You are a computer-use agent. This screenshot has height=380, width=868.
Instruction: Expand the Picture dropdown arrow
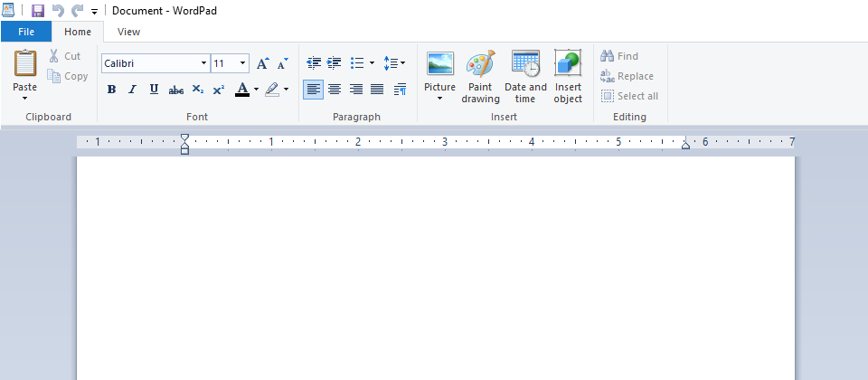click(x=440, y=99)
